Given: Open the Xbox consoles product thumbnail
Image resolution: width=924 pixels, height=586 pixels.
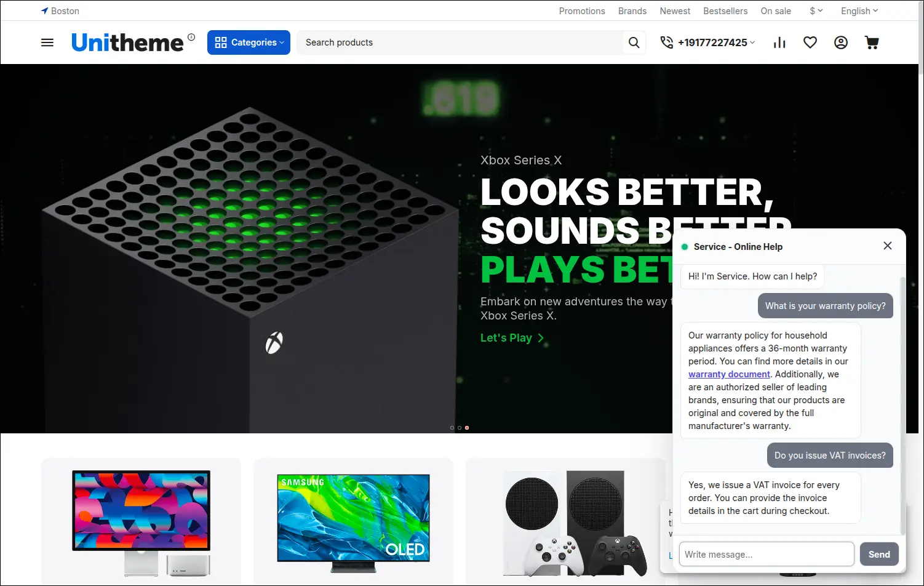Looking at the screenshot, I should pyautogui.click(x=575, y=523).
